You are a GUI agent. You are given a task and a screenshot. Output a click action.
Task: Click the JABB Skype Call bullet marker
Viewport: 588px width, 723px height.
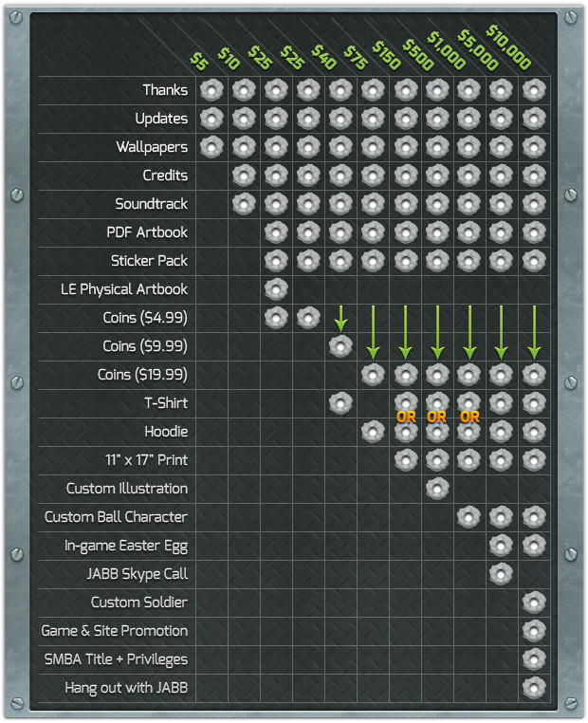501,574
